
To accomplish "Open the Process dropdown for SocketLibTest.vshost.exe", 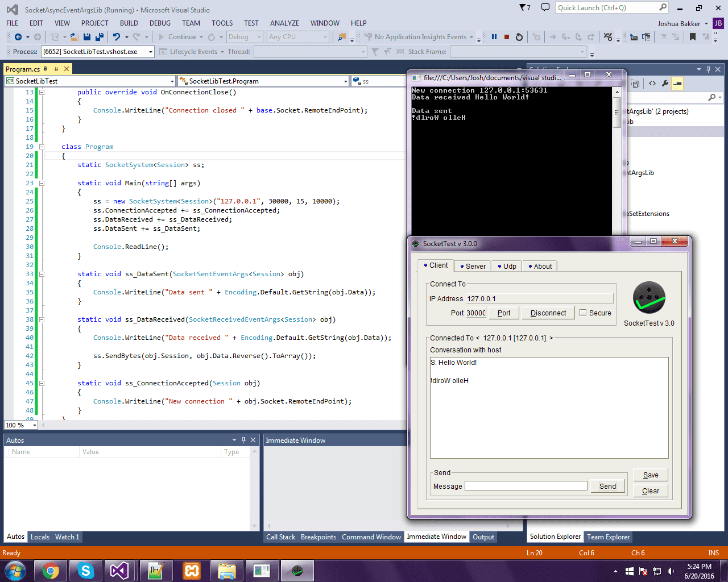I will 151,52.
